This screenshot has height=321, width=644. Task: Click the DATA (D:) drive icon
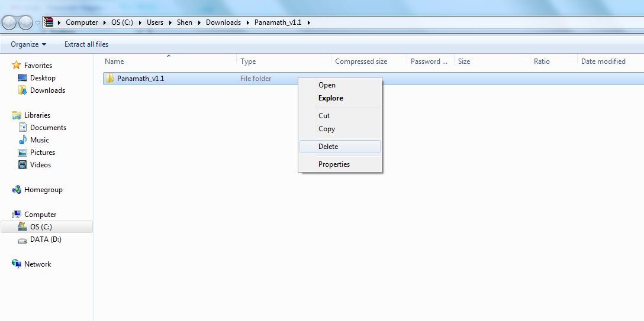coord(22,240)
